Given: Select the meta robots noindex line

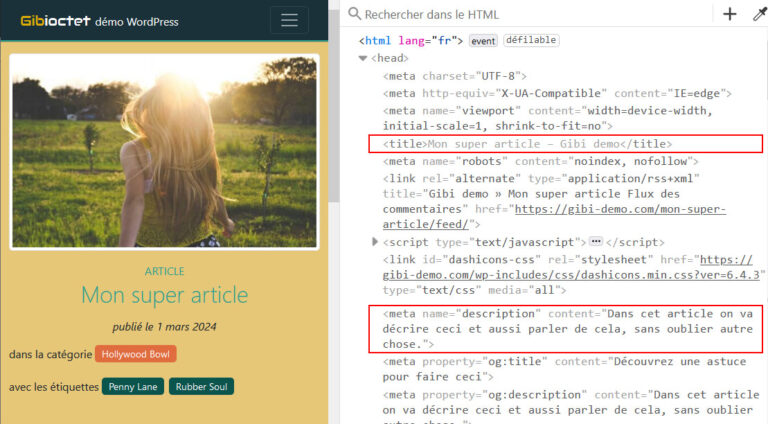Looking at the screenshot, I should (x=540, y=161).
